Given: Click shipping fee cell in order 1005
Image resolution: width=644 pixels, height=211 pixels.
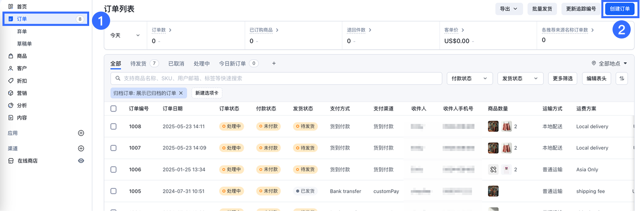Looking at the screenshot, I should [590, 191].
